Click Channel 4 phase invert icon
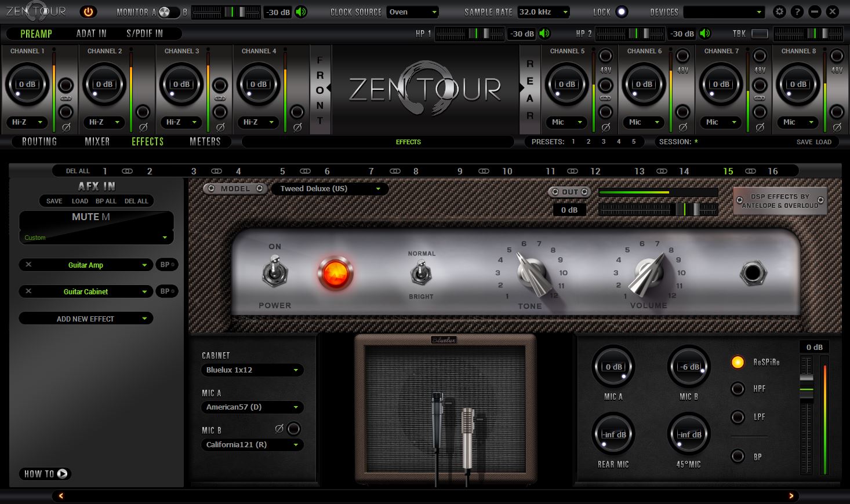This screenshot has width=850, height=504. coord(297,127)
